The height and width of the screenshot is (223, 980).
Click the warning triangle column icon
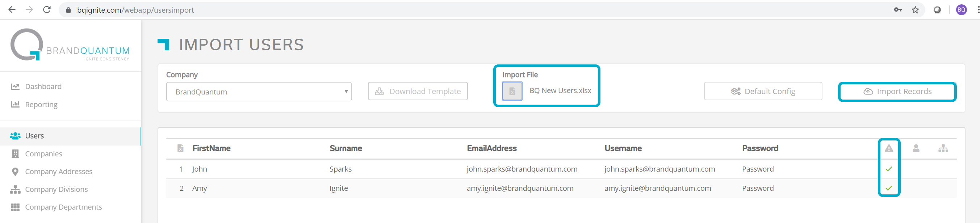tap(889, 148)
